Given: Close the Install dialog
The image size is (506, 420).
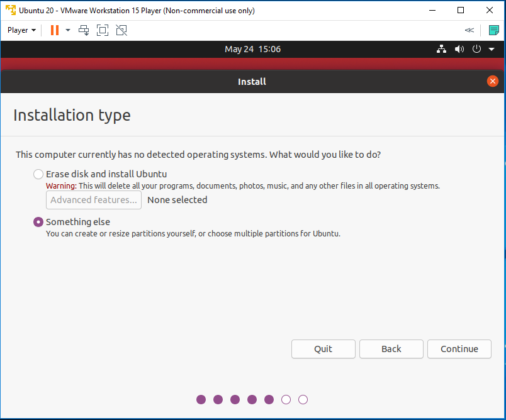Looking at the screenshot, I should tap(492, 81).
